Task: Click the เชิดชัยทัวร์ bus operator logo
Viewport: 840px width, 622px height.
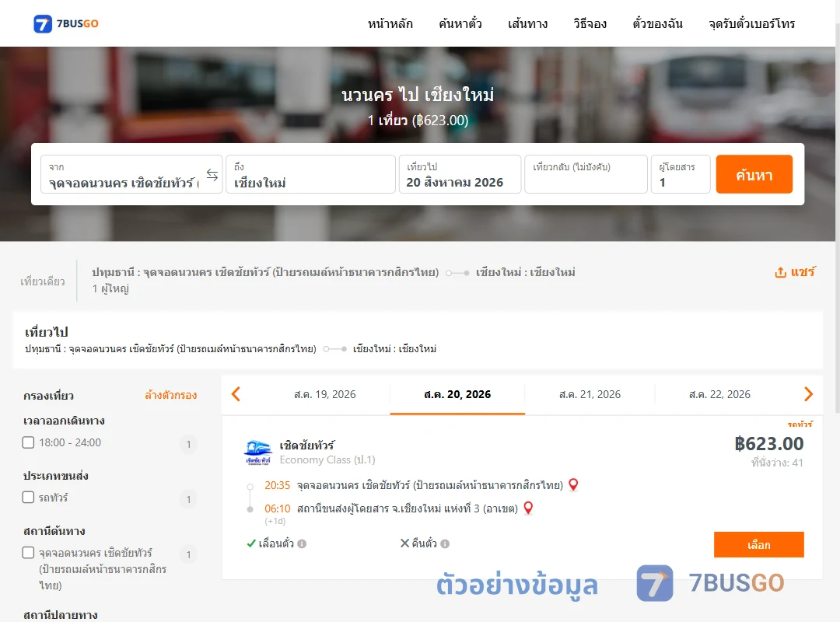Action: [x=257, y=453]
